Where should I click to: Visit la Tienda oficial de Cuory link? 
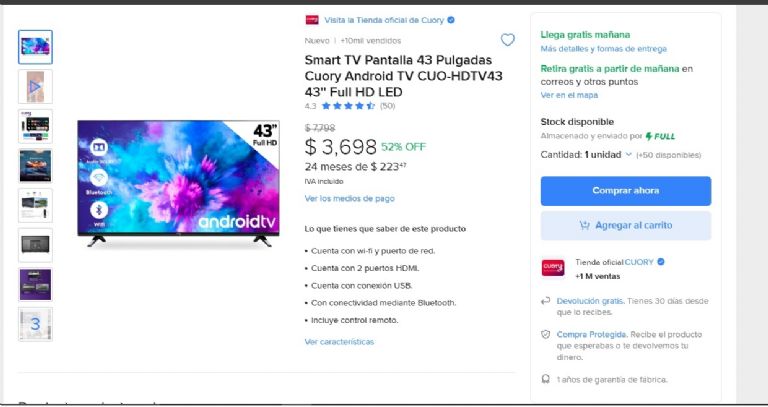point(384,20)
